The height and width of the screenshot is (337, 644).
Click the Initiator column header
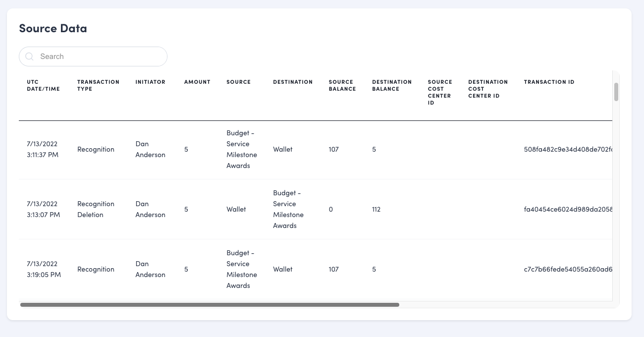[150, 82]
